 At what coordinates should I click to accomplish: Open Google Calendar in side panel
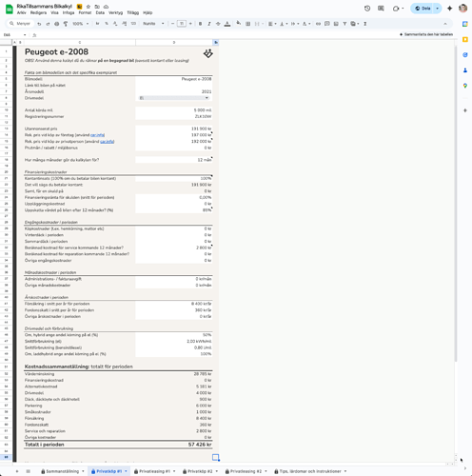pyautogui.click(x=465, y=24)
